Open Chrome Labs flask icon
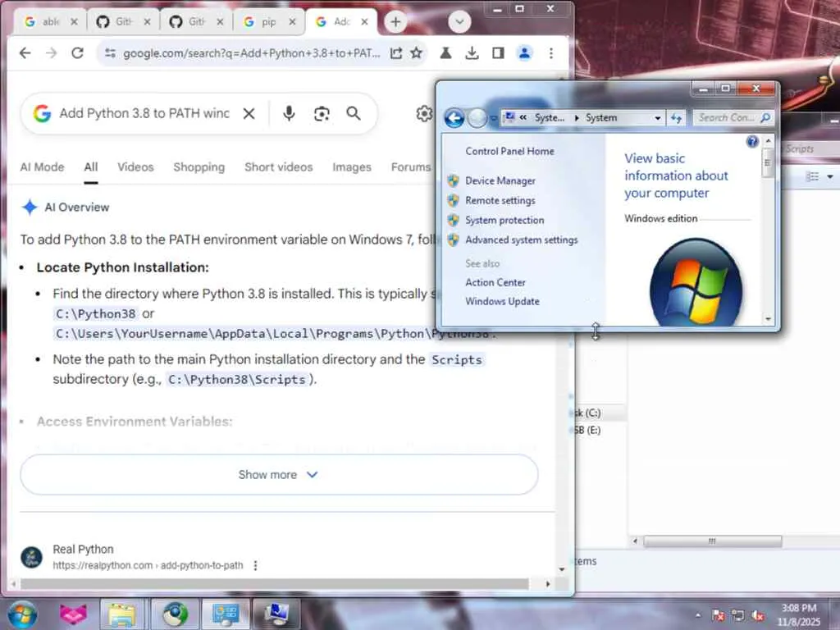Screen dimensions: 840x630 [x=445, y=53]
